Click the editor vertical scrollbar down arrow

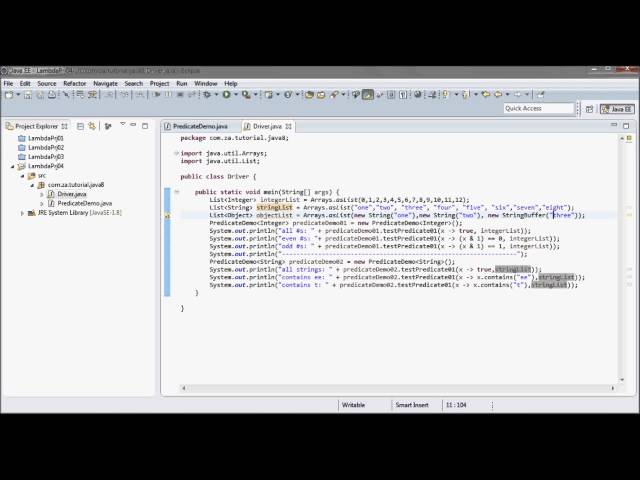(x=622, y=379)
